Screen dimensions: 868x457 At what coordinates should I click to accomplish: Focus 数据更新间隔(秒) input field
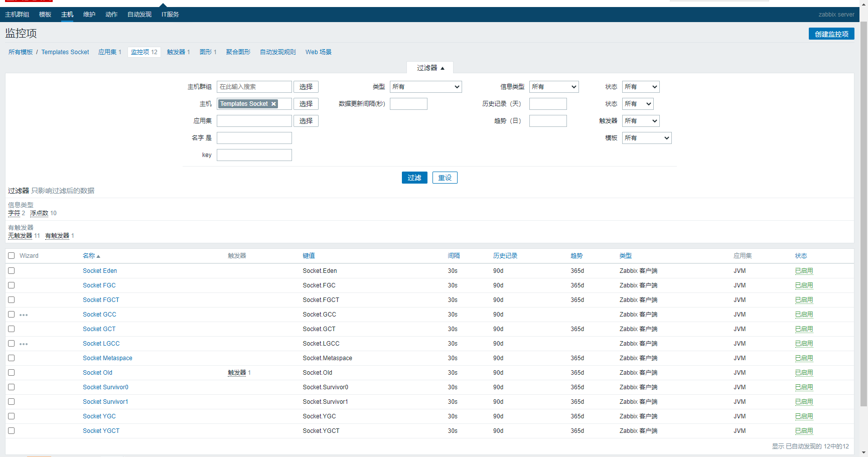click(x=408, y=104)
